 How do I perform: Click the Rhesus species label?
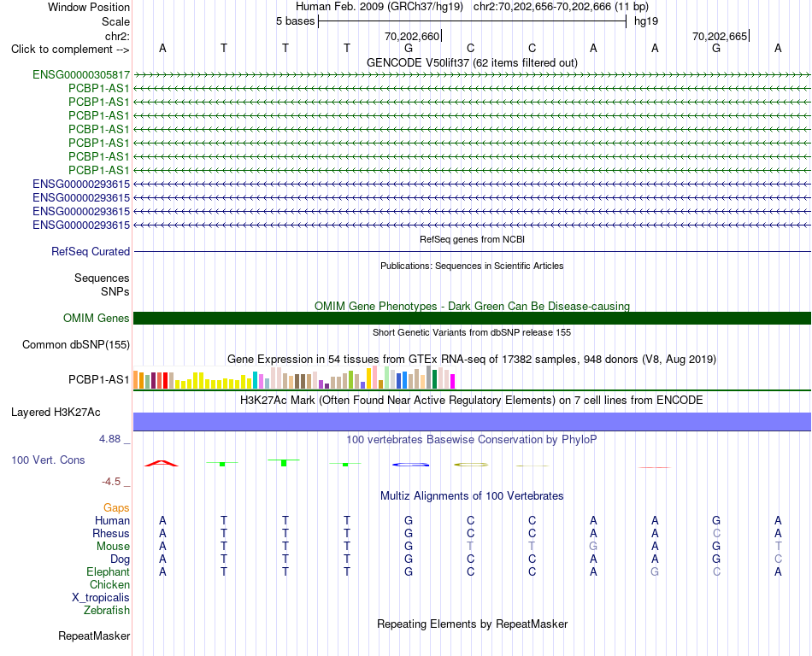coord(111,533)
